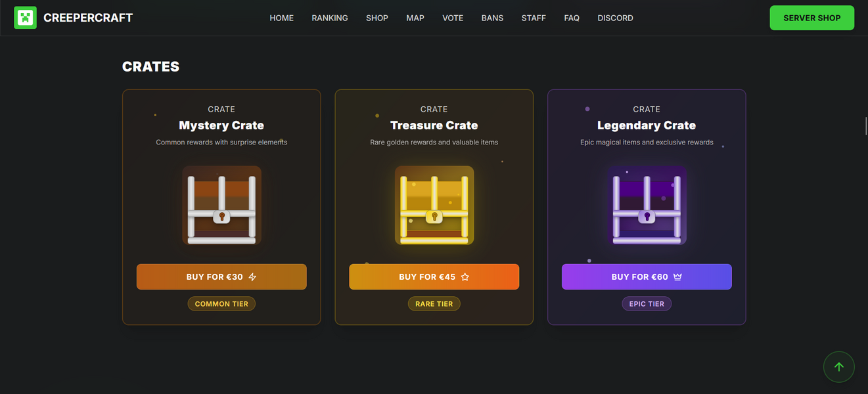Open the MAP page in the navbar

tap(415, 18)
